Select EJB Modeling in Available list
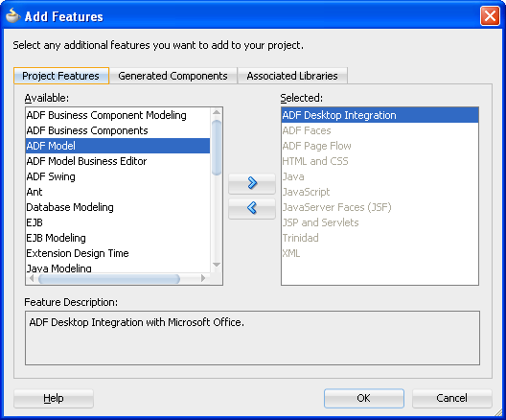This screenshot has height=420, width=506. point(118,238)
